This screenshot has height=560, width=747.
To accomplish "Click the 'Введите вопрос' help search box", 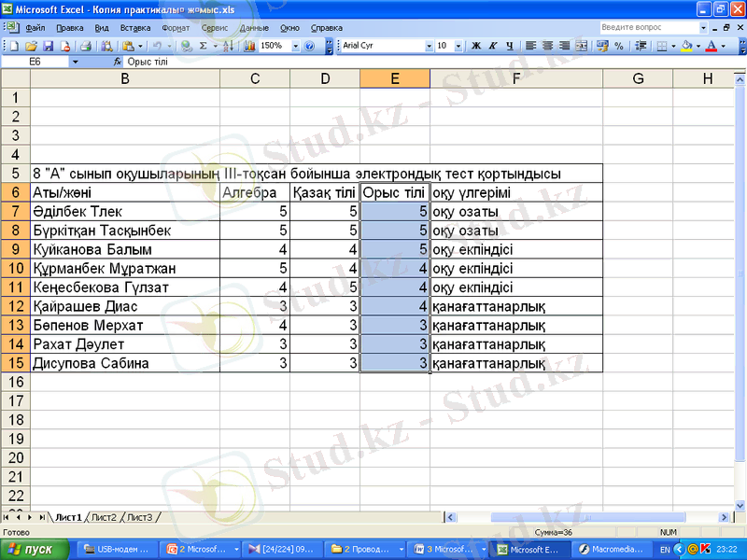I will (643, 28).
